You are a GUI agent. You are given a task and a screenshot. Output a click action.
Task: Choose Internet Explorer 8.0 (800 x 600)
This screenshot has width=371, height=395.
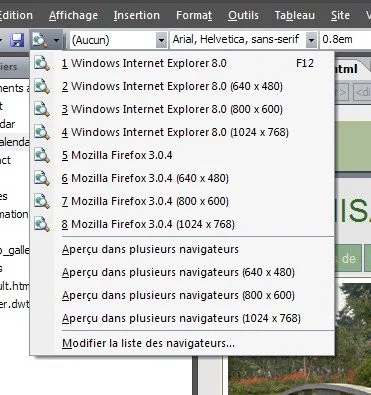[x=182, y=109]
